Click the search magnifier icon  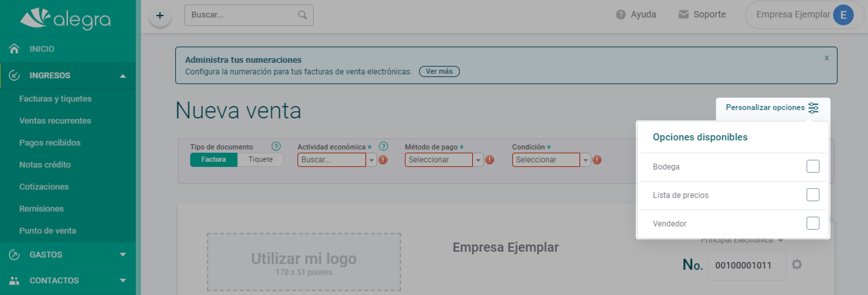click(x=302, y=15)
